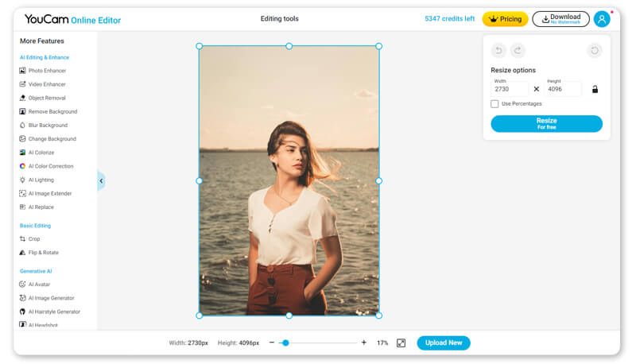
Task: Click the fit-to-screen icon
Action: [401, 343]
